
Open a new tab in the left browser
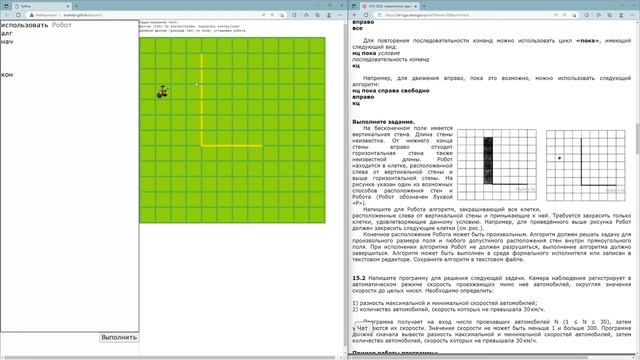click(76, 6)
